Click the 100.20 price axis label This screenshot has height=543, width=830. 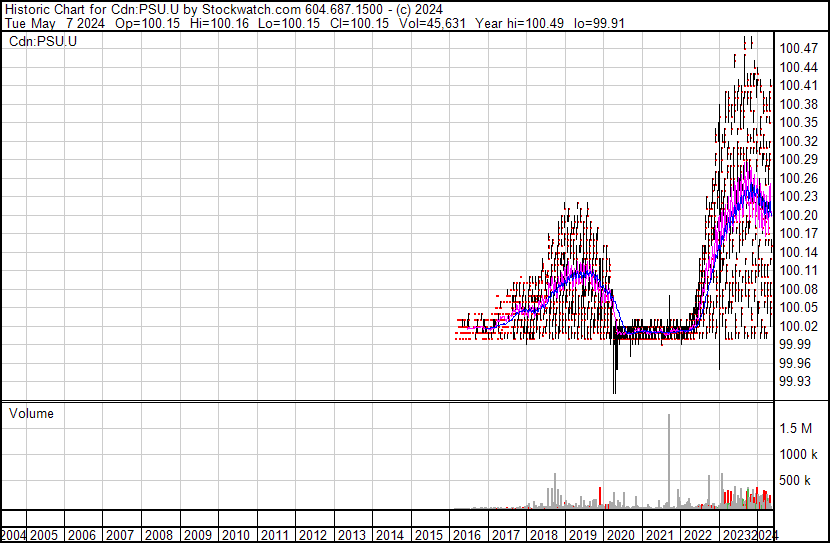[798, 215]
